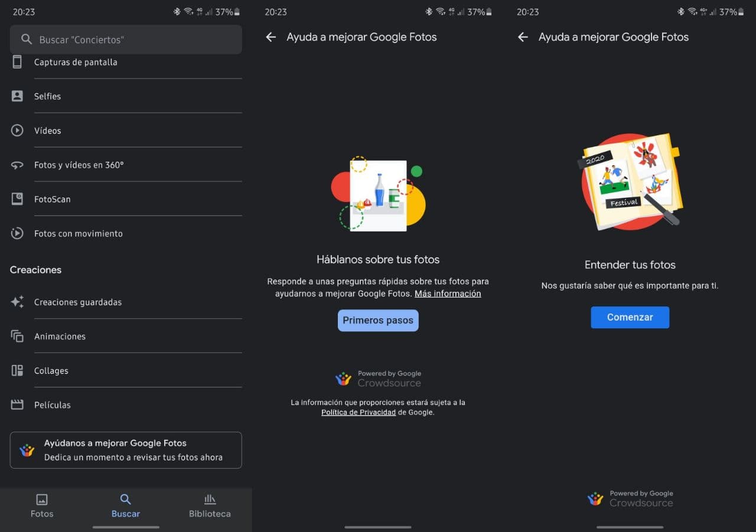Open Capturas de pantalla category
This screenshot has height=532, width=756.
(76, 63)
